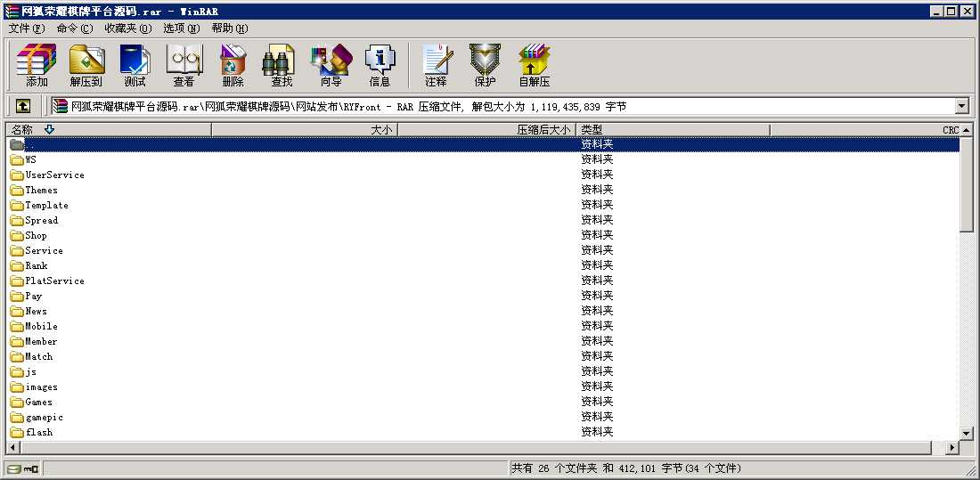980x480 pixels.
Task: Click the status bar file count text
Action: click(627, 468)
